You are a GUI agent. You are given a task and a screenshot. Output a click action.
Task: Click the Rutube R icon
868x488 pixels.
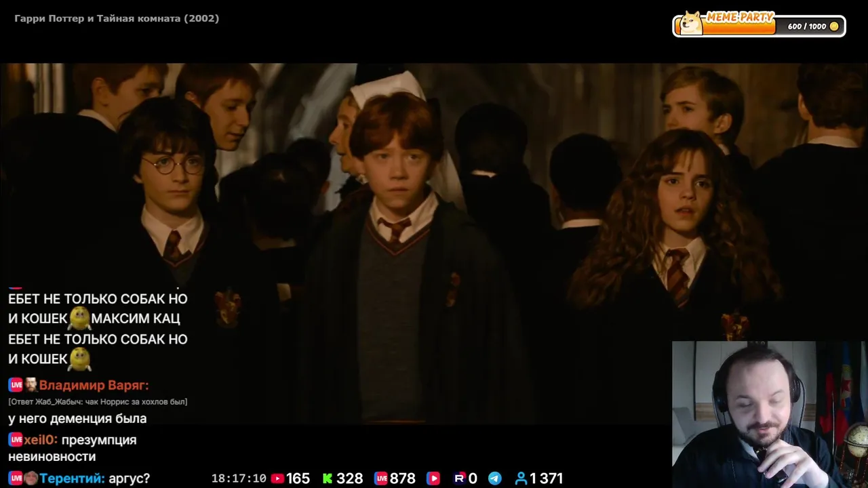[x=459, y=479]
